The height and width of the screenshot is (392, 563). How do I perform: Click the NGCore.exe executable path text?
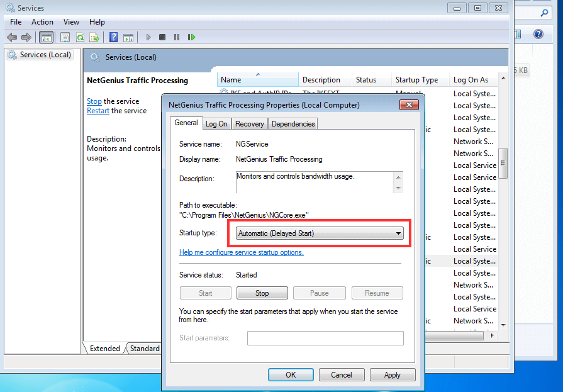coord(244,215)
